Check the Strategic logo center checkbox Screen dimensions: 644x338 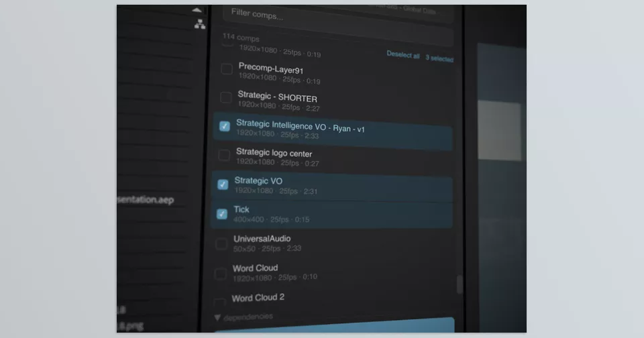click(224, 155)
